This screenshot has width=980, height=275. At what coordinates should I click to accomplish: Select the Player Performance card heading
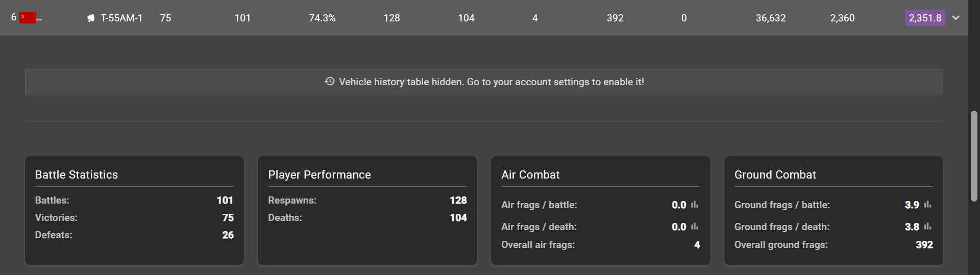[x=320, y=174]
